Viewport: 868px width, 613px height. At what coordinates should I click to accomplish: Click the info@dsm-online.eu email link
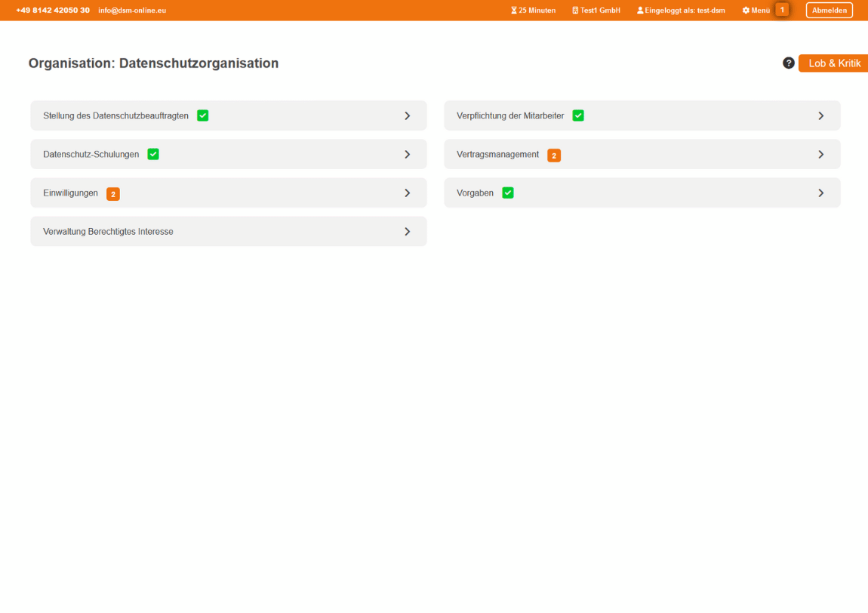click(132, 11)
